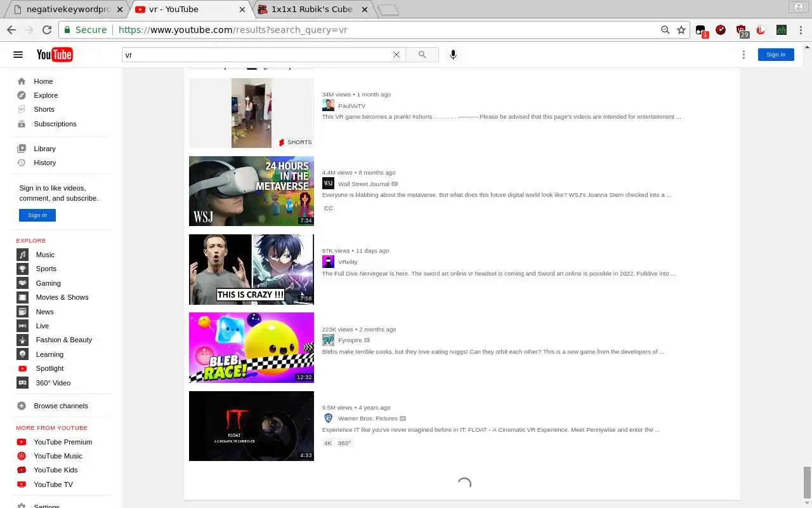Click the Warner Bros. shield avatar

[x=328, y=418]
